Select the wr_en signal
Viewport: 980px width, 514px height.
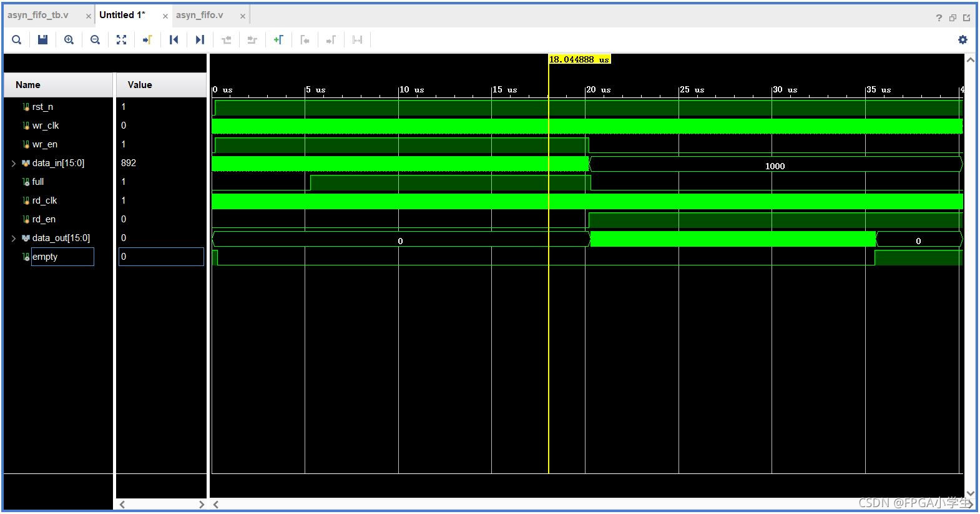[45, 144]
